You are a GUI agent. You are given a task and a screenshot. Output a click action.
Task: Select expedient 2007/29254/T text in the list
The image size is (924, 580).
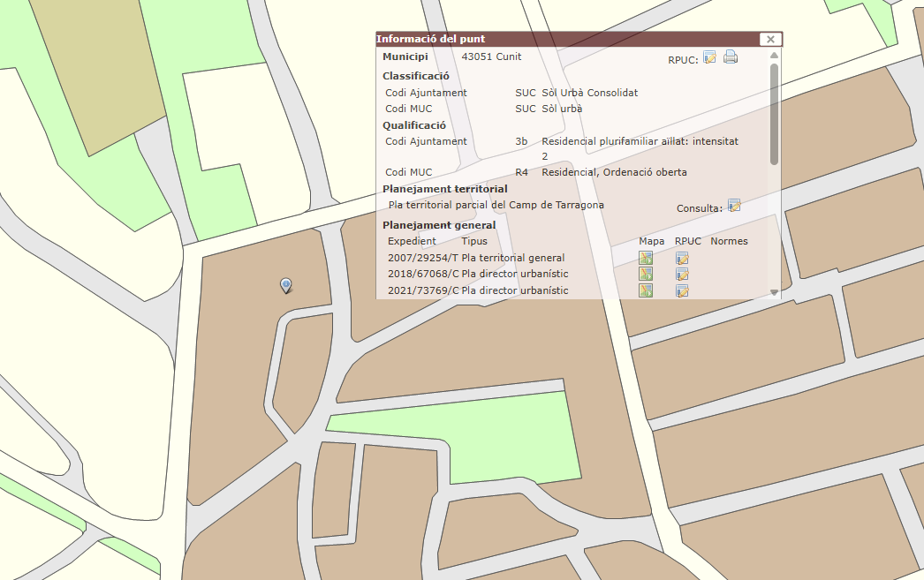click(x=422, y=258)
